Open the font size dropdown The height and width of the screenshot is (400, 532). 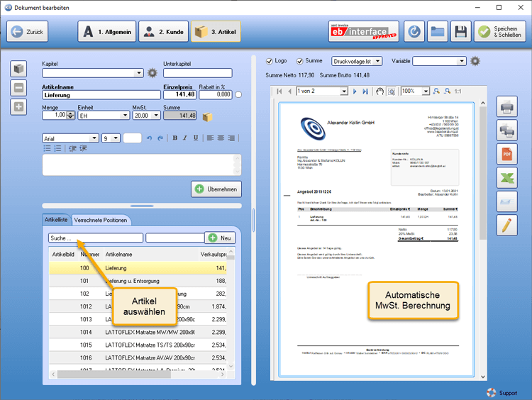point(116,138)
